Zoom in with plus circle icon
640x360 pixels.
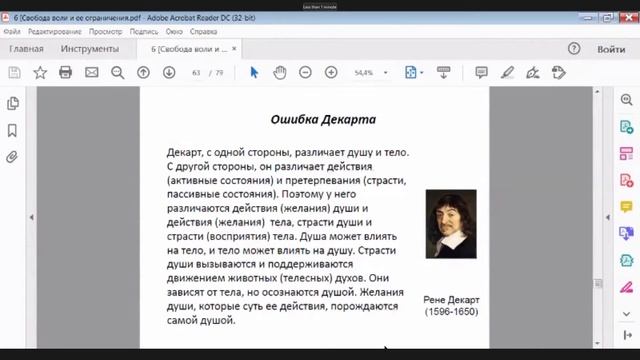331,73
